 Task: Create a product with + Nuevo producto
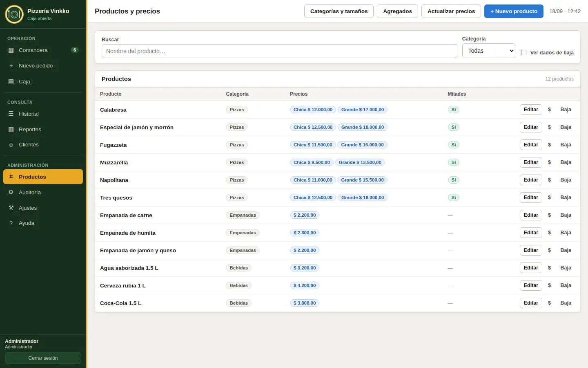[x=514, y=11]
